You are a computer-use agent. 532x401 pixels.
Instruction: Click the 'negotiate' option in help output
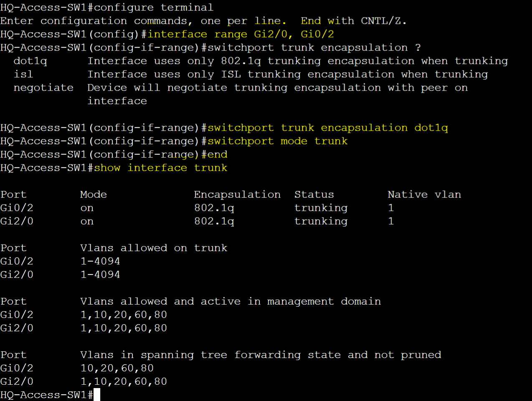tap(43, 88)
